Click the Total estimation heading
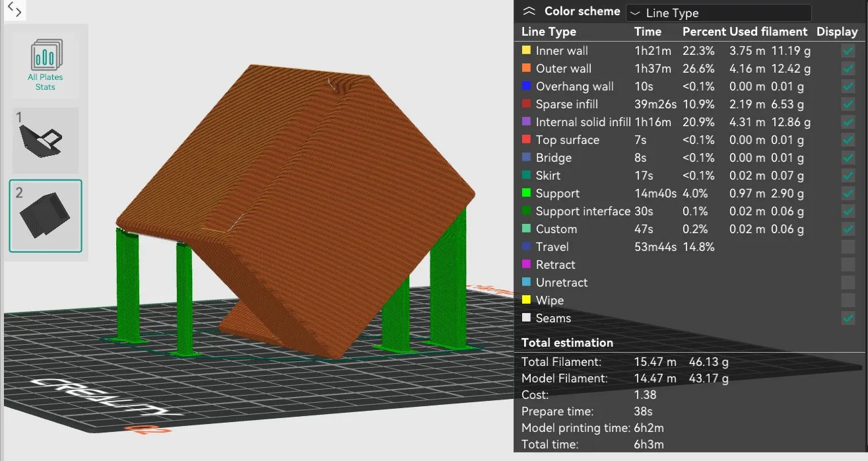 click(567, 343)
